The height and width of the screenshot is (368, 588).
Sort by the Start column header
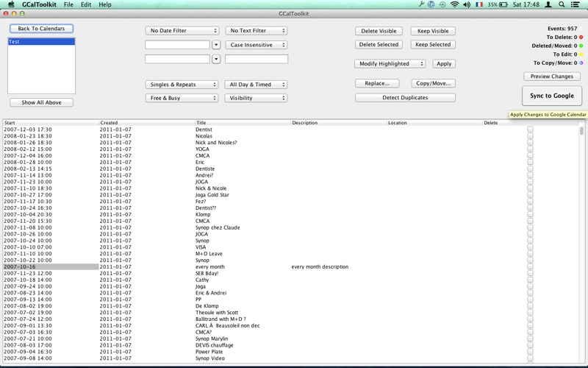click(51, 123)
